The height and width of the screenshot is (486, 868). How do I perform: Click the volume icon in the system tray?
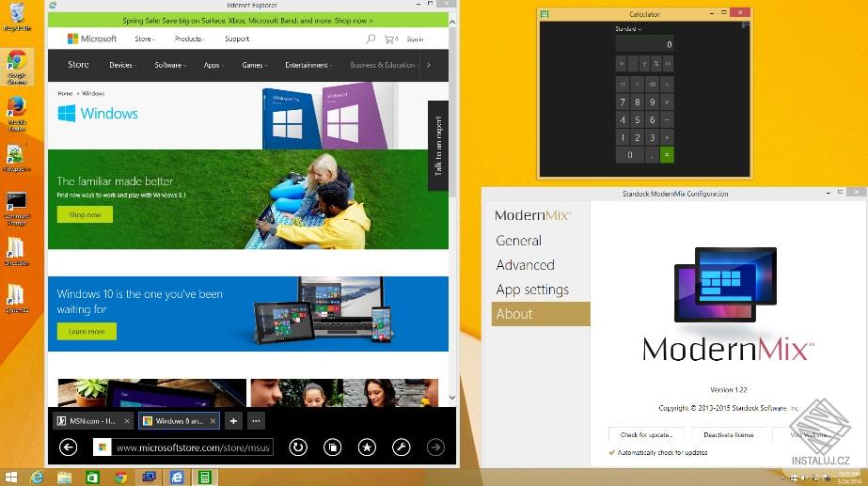click(805, 478)
